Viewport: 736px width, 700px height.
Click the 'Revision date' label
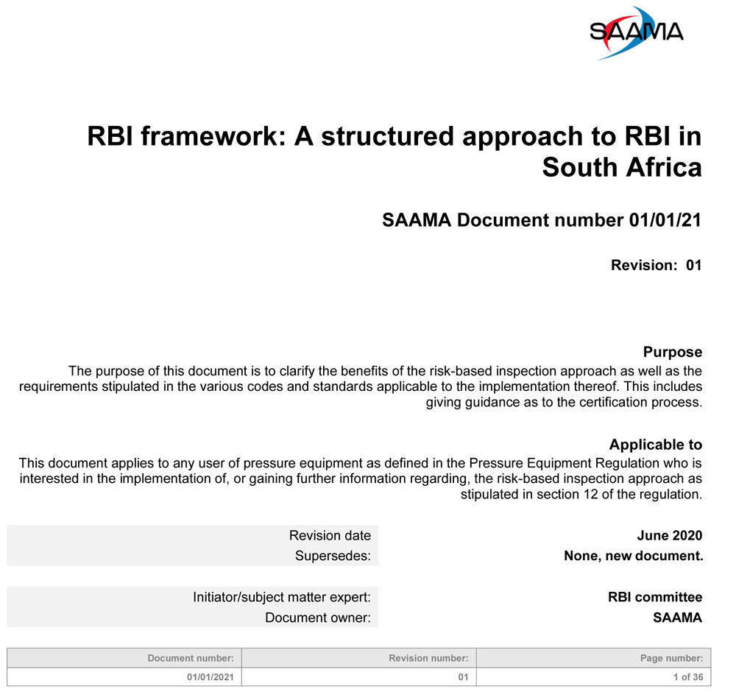pyautogui.click(x=330, y=536)
